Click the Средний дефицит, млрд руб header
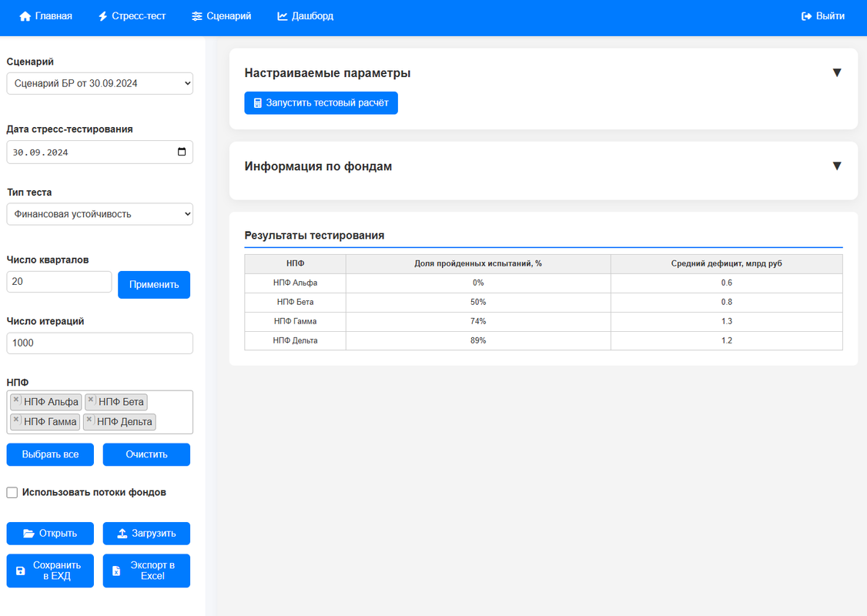Image resolution: width=867 pixels, height=616 pixels. [727, 264]
